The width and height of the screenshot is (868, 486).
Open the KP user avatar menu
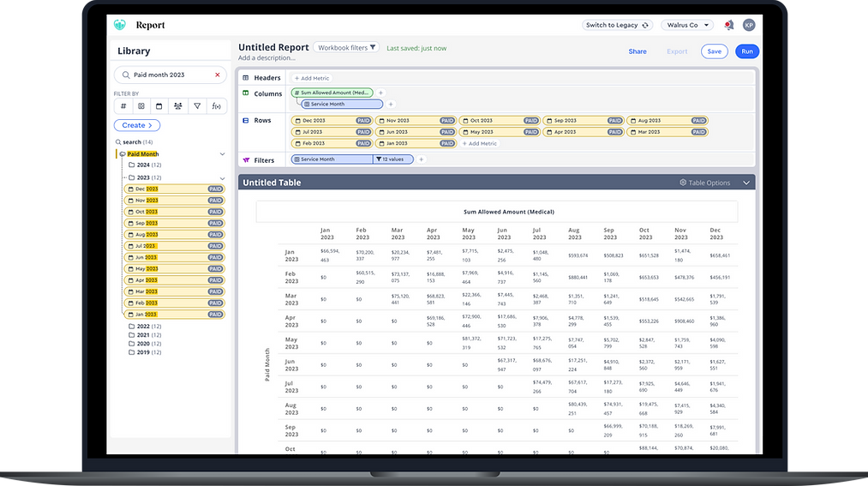pos(749,25)
